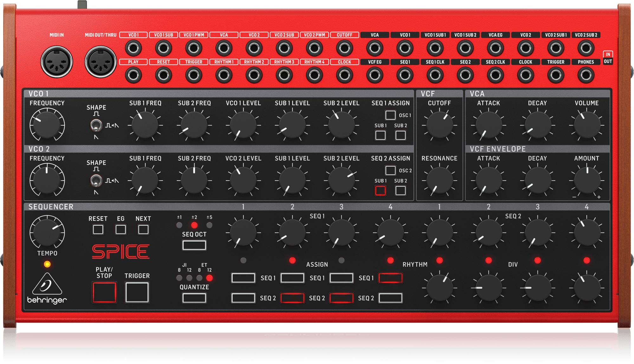Toggle SEQ 2 ASSIGN SUB 2 button

click(x=400, y=191)
